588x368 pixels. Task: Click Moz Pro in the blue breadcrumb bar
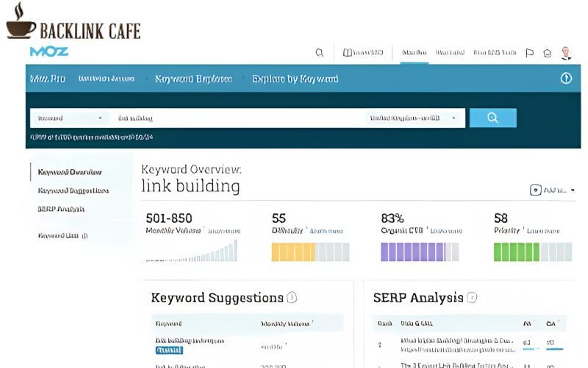48,79
